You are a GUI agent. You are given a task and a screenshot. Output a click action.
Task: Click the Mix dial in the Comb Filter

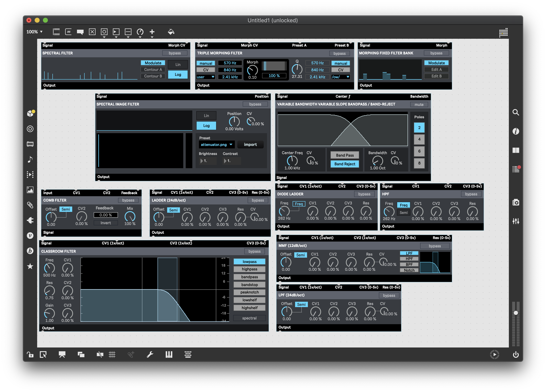tap(130, 216)
